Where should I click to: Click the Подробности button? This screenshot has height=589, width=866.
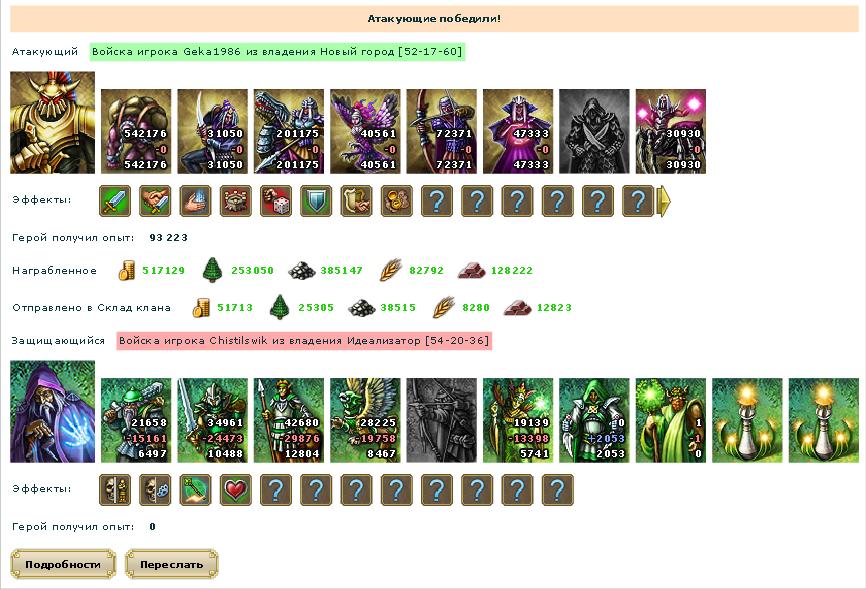(x=63, y=564)
